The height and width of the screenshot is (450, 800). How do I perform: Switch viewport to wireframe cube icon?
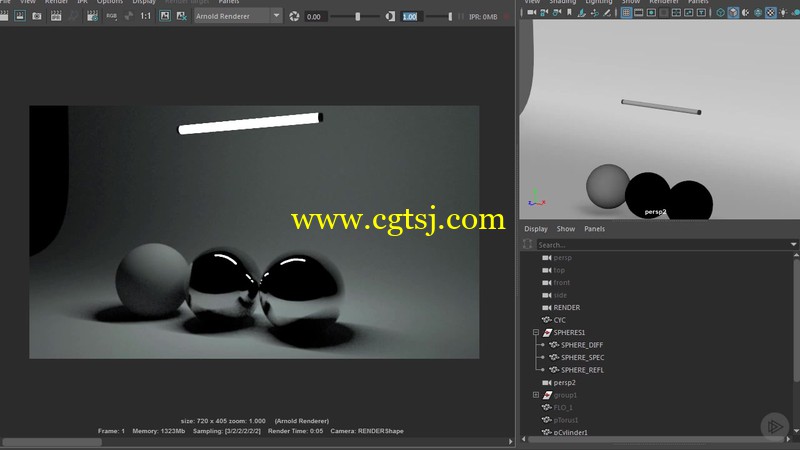(x=720, y=13)
